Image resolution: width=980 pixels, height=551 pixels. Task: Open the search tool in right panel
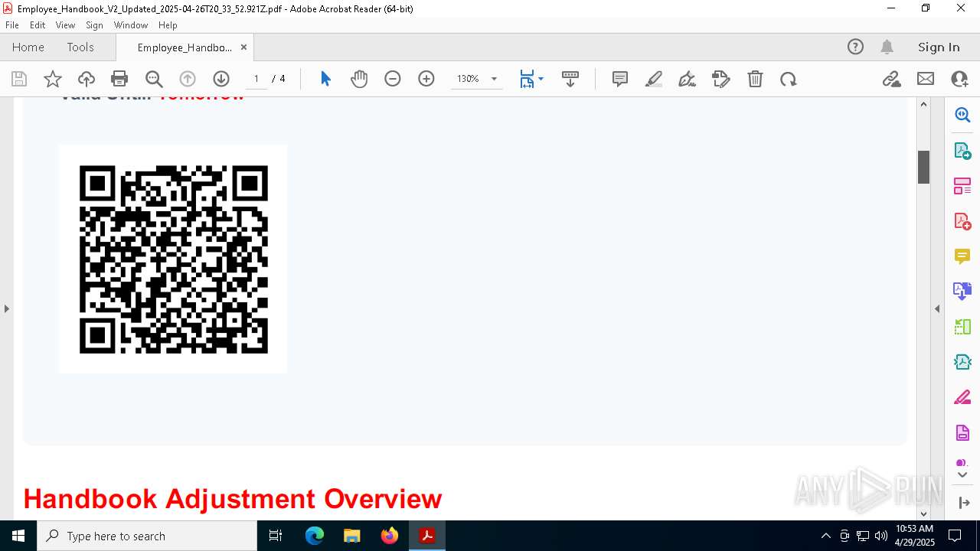pyautogui.click(x=962, y=115)
